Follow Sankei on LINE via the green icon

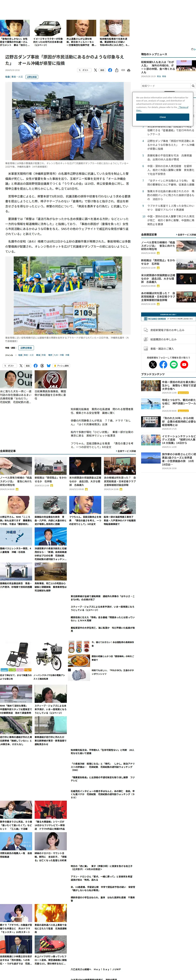(x=174, y=364)
